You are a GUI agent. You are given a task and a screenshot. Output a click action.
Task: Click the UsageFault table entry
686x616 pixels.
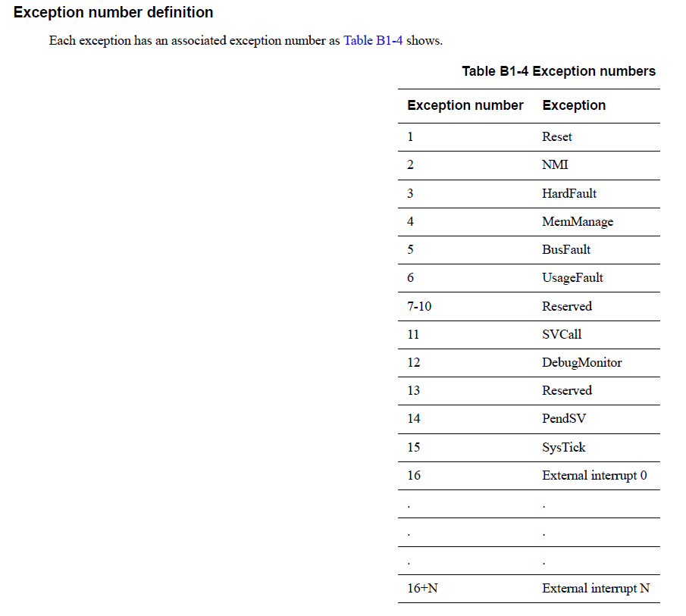[572, 277]
